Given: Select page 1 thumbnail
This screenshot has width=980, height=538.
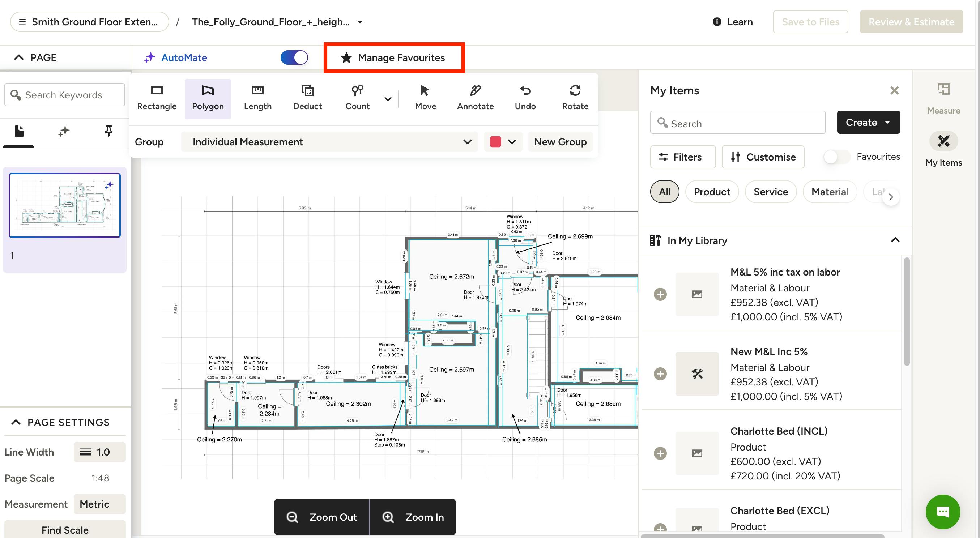Looking at the screenshot, I should 65,205.
